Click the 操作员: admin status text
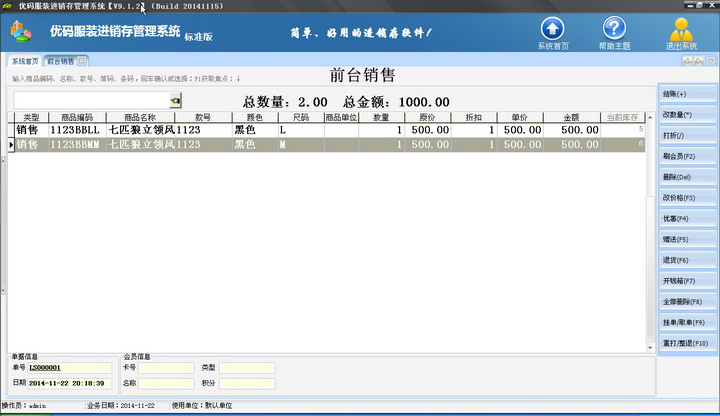 [x=24, y=406]
